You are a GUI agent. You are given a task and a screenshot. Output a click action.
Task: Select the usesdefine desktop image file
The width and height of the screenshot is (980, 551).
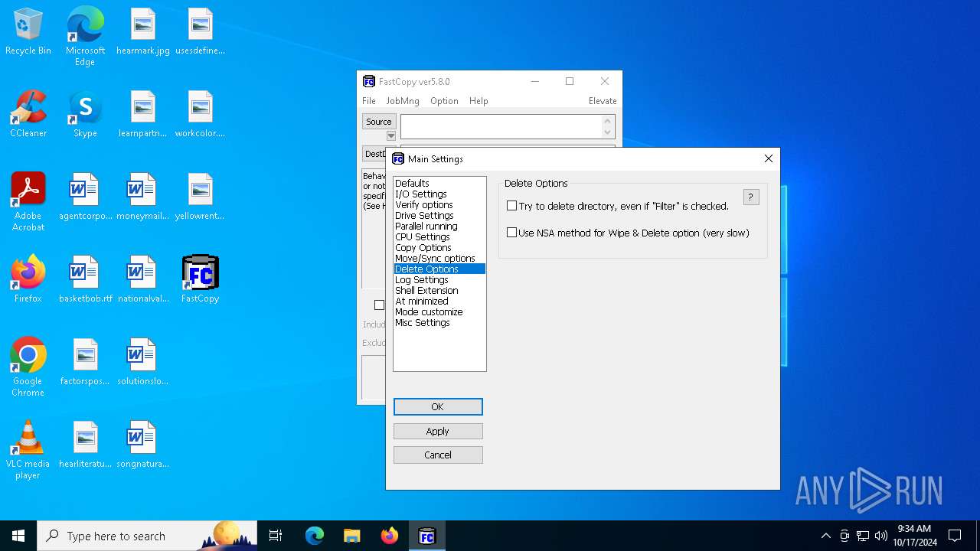coord(200,32)
